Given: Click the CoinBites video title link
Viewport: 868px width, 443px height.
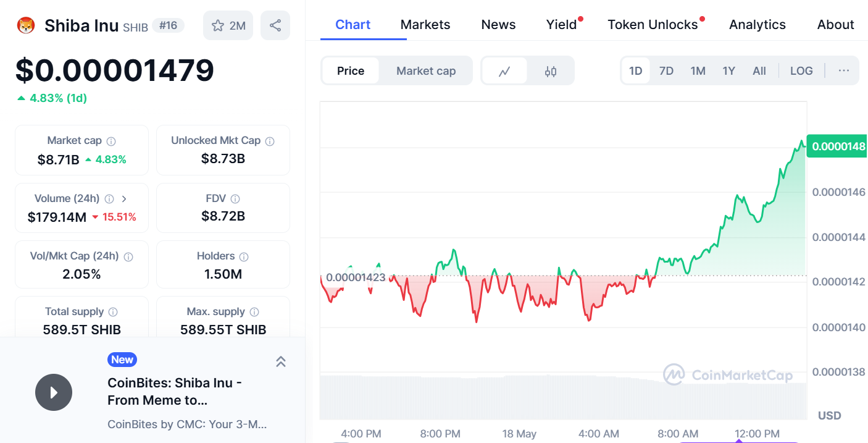Looking at the screenshot, I should tap(175, 391).
